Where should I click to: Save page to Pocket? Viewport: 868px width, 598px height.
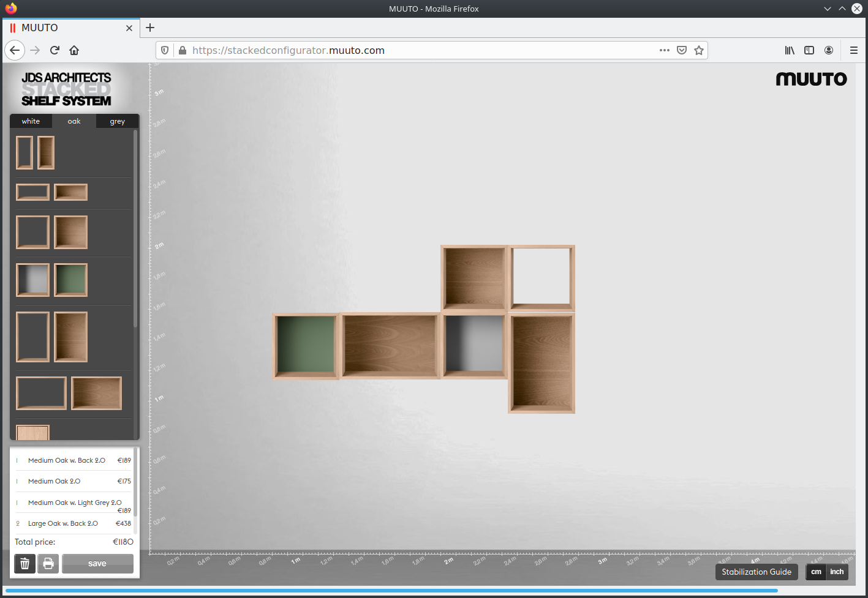[682, 50]
